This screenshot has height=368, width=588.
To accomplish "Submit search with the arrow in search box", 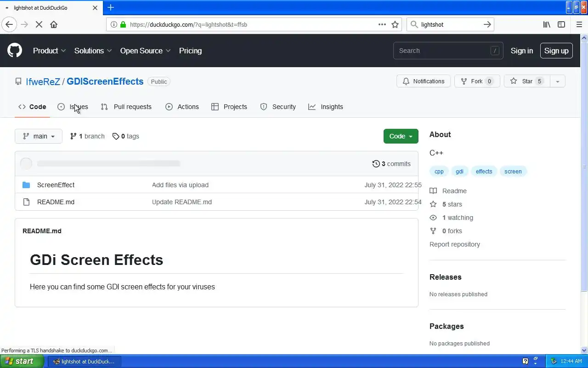I will tap(487, 24).
